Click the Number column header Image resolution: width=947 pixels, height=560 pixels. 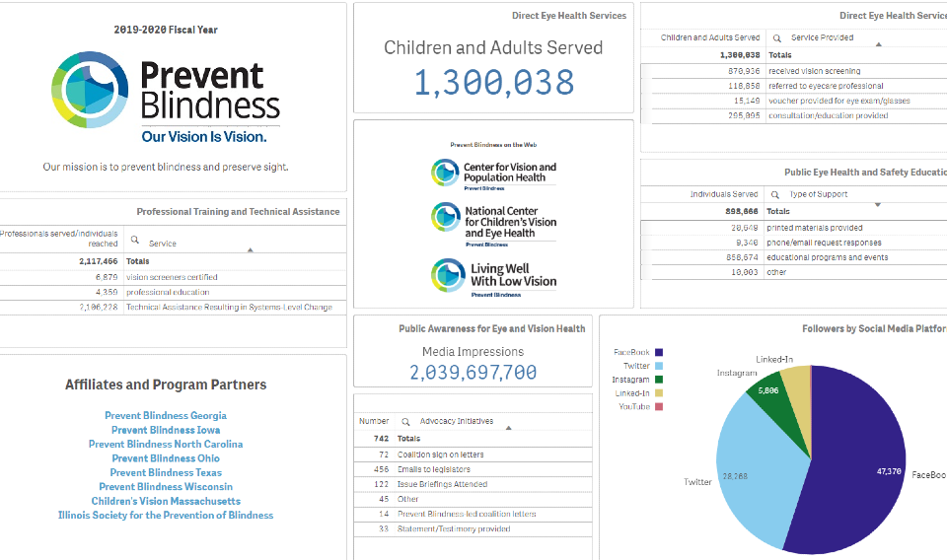click(374, 421)
